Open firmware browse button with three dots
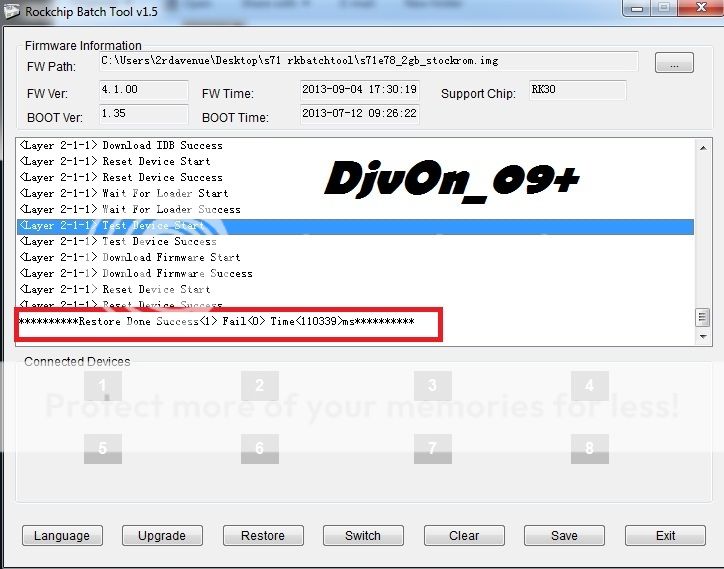 [674, 64]
